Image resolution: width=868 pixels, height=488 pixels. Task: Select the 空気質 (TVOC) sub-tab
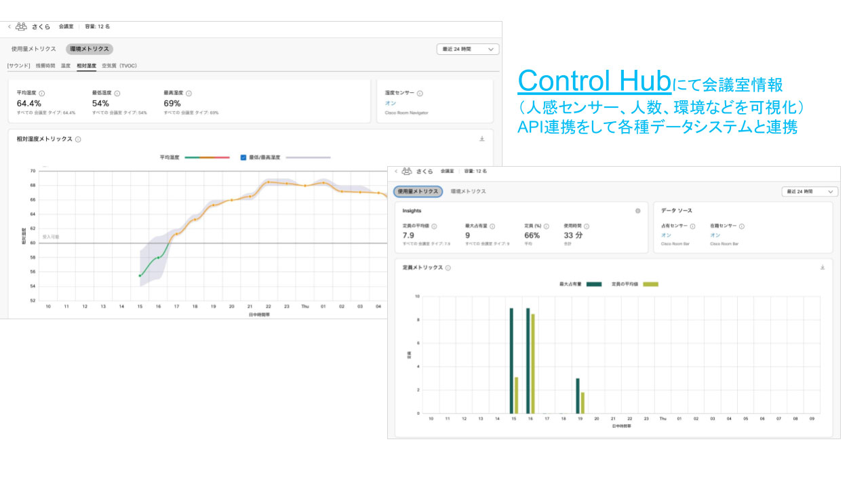119,66
